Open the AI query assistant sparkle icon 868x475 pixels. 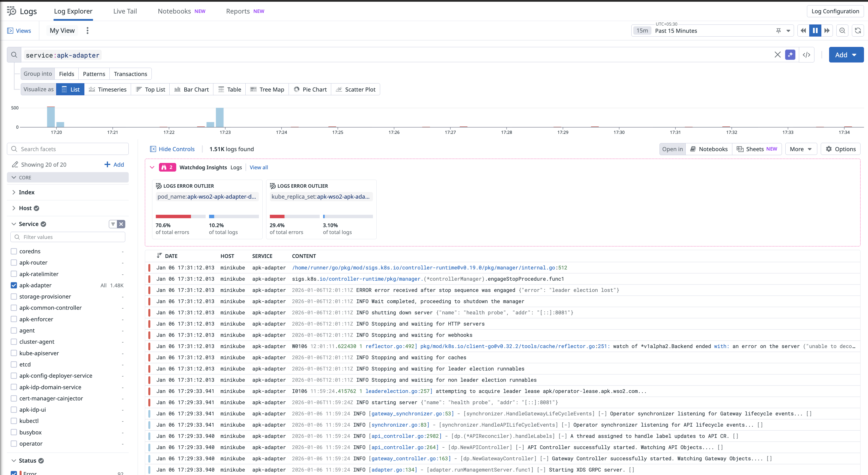click(790, 55)
